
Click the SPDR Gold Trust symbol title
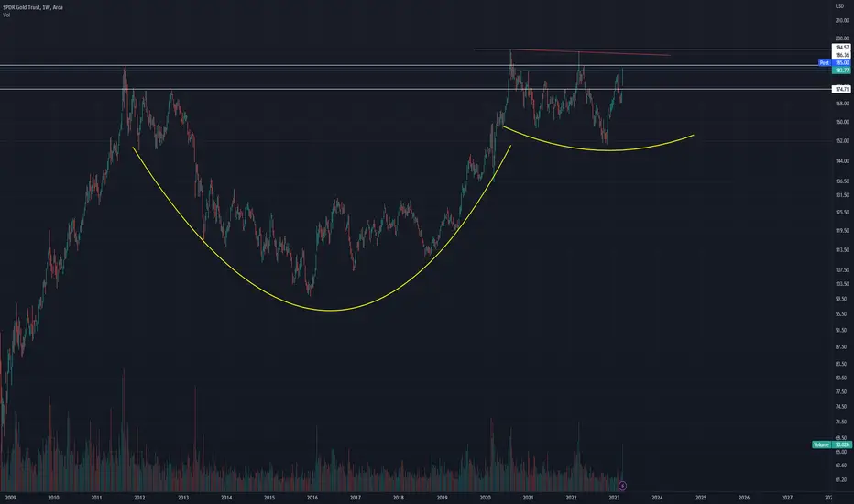pos(33,7)
